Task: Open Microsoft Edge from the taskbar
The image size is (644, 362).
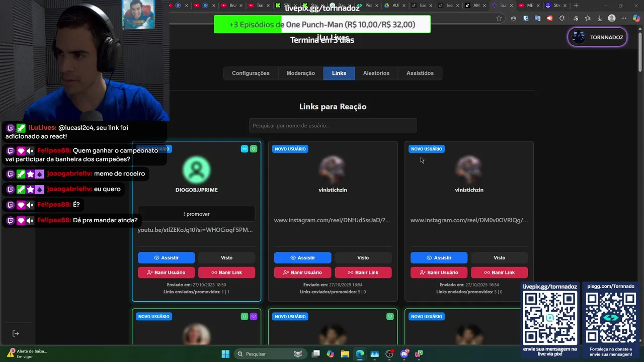Action: [x=360, y=354]
